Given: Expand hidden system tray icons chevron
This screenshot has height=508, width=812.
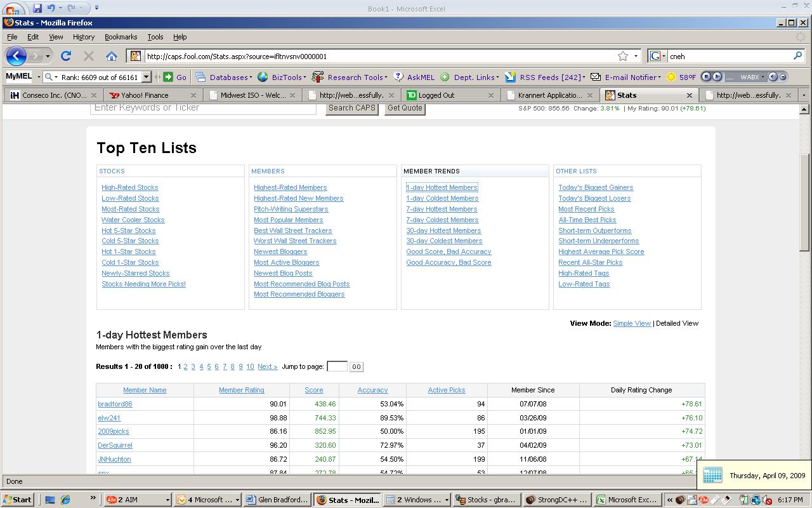Looking at the screenshot, I should 669,500.
